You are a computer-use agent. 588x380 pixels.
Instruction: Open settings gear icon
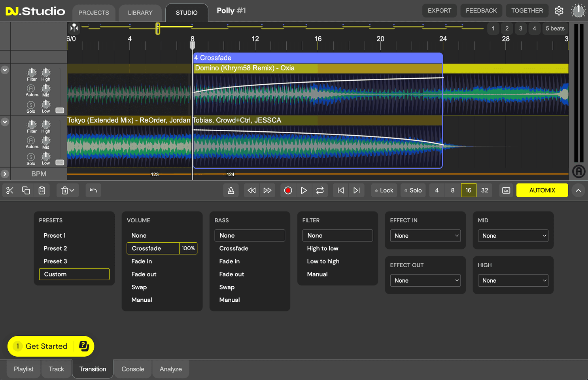click(559, 11)
